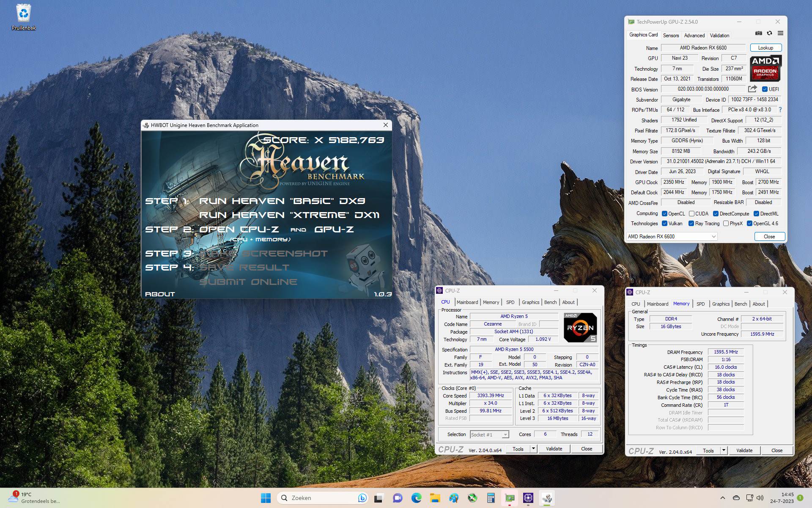Click the GPU-Z refresh icon
Viewport: 812px width, 508px height.
(x=769, y=33)
